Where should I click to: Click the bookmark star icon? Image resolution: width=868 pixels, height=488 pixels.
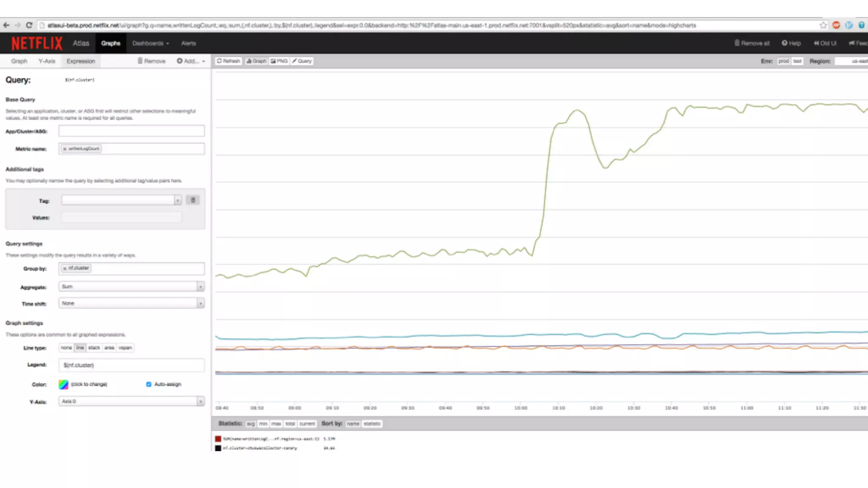point(823,25)
